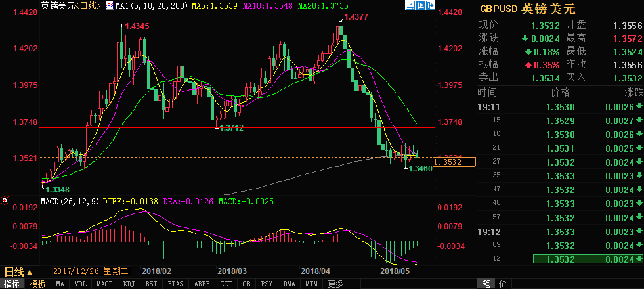Click the MA20:1.3735 legend value
The height and width of the screenshot is (289, 644).
tap(322, 6)
